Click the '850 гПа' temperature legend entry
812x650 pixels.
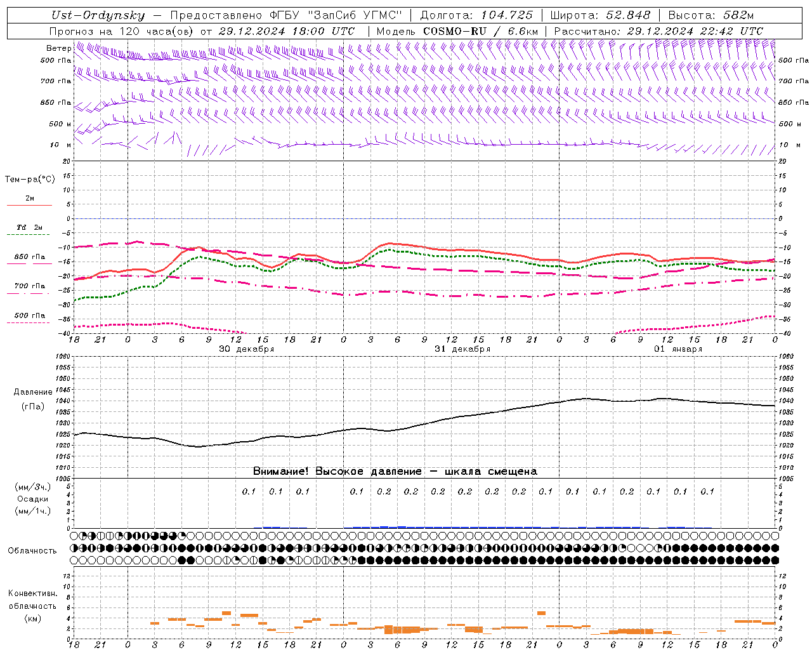[x=29, y=259]
